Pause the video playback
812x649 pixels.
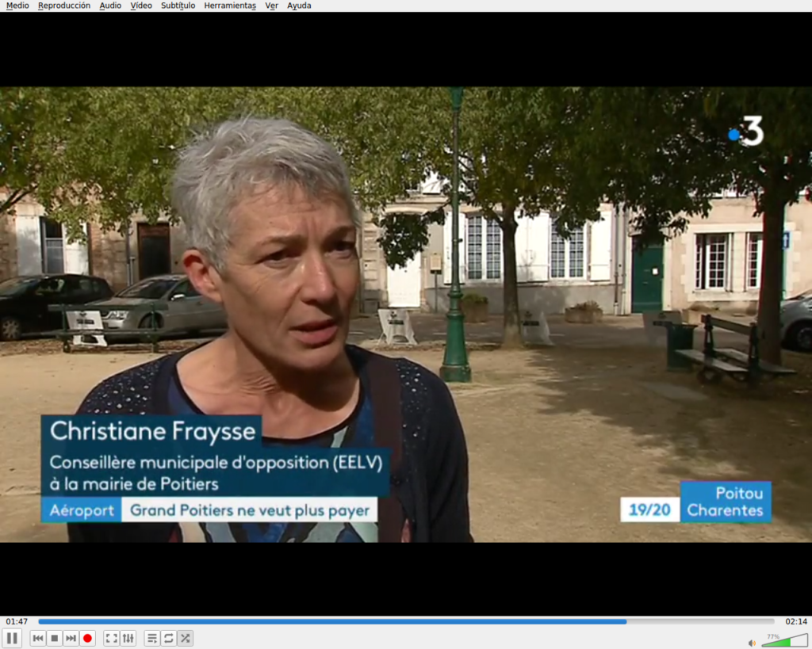(x=12, y=638)
